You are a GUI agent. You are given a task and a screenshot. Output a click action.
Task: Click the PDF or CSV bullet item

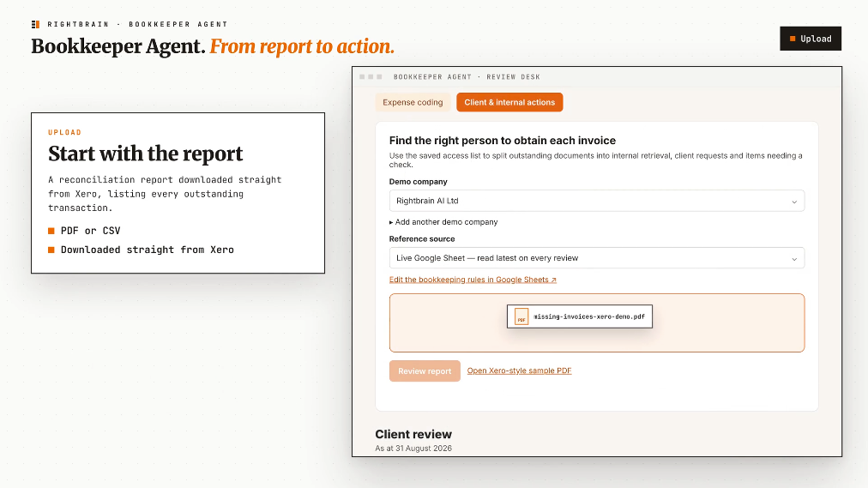coord(84,231)
